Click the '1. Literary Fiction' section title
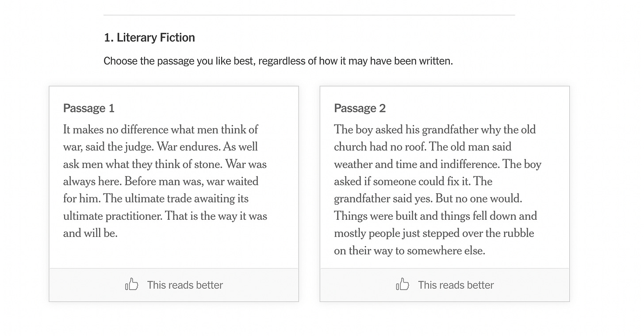This screenshot has height=336, width=644. pos(149,38)
